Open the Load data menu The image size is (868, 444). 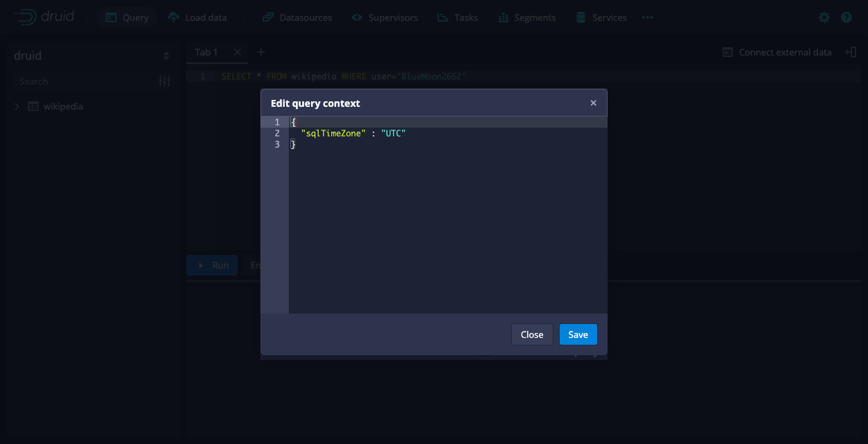[x=198, y=17]
